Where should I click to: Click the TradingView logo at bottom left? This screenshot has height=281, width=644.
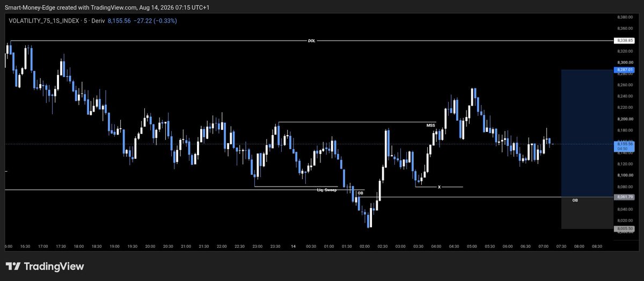pyautogui.click(x=45, y=267)
